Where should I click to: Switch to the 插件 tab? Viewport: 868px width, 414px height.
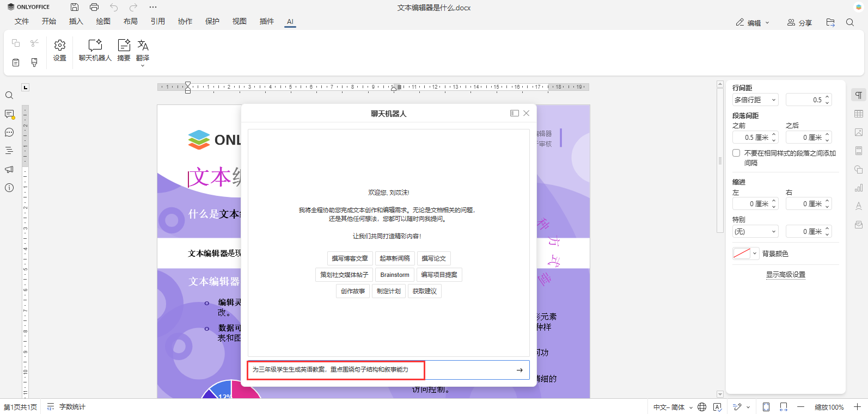click(x=267, y=21)
